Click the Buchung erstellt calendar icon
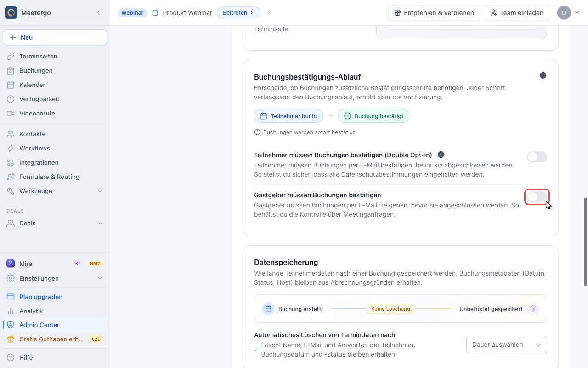Image resolution: width=588 pixels, height=368 pixels. tap(268, 309)
